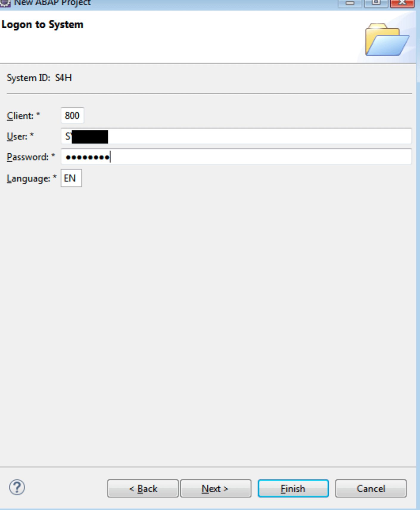Select the Language field showing EN
The height and width of the screenshot is (510, 420).
(x=71, y=178)
